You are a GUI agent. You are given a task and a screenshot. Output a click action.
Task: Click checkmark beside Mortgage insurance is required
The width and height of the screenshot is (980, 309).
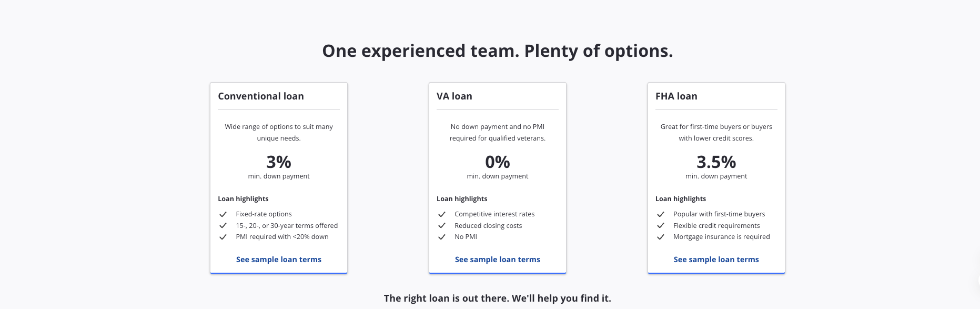coord(661,237)
